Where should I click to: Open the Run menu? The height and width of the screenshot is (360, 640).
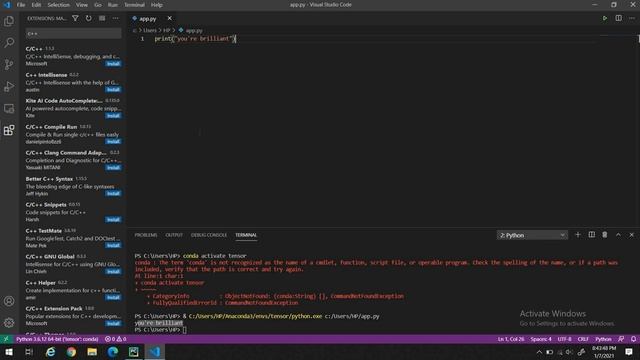113,5
